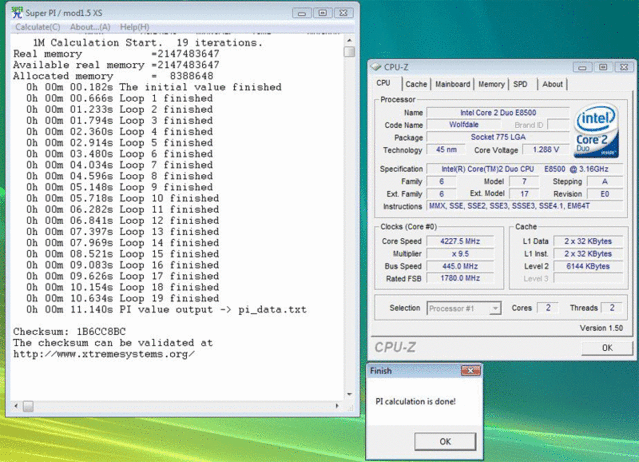Click the L1 Data value 2 x 32 KBytes

tap(588, 241)
